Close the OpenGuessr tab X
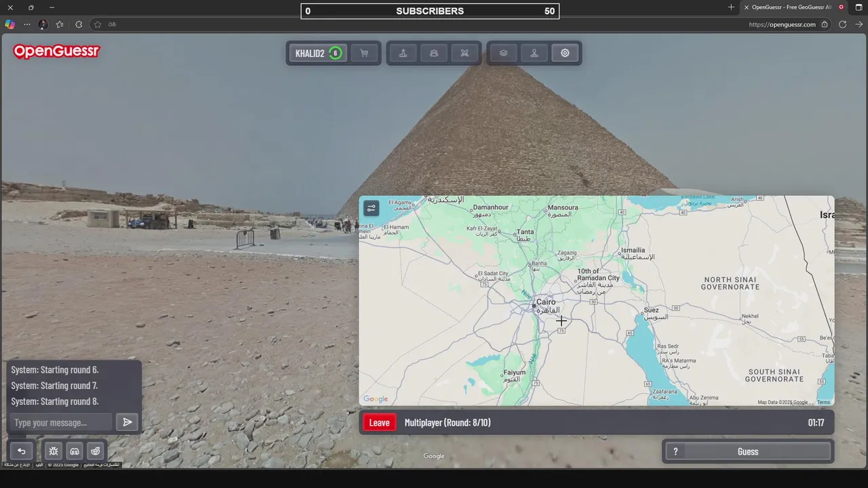Viewport: 868px width, 488px height. tap(747, 7)
